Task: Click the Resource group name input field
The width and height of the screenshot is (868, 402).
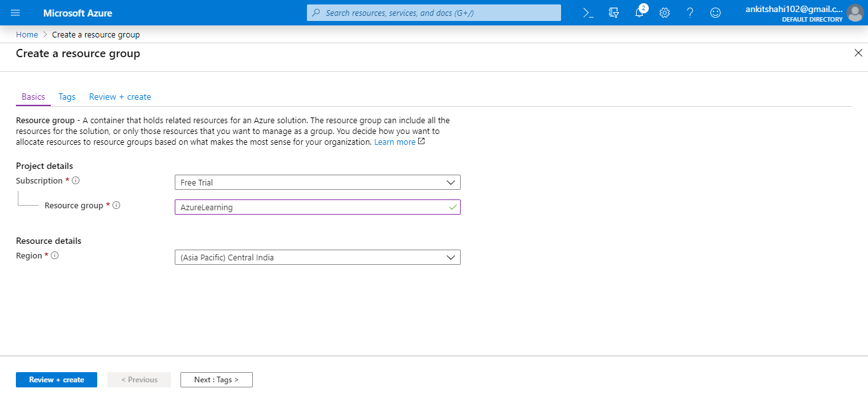Action: point(318,207)
